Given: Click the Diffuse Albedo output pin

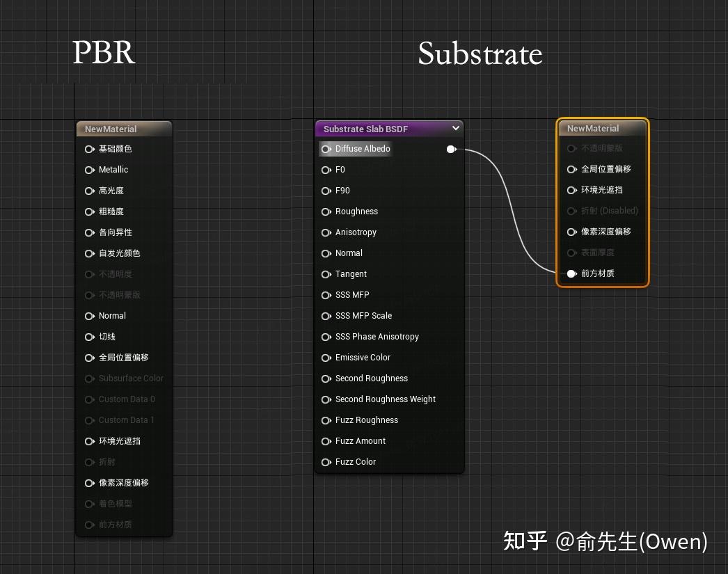Looking at the screenshot, I should pos(451,149).
